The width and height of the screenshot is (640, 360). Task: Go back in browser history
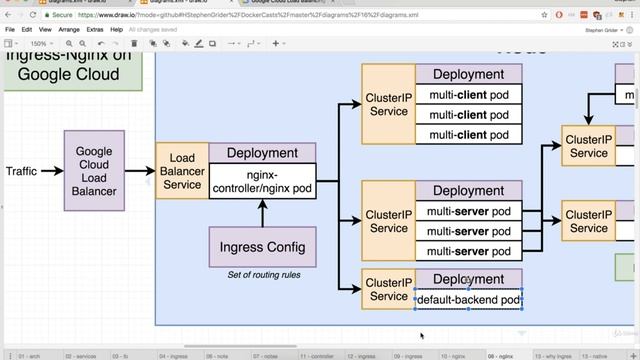(x=9, y=15)
